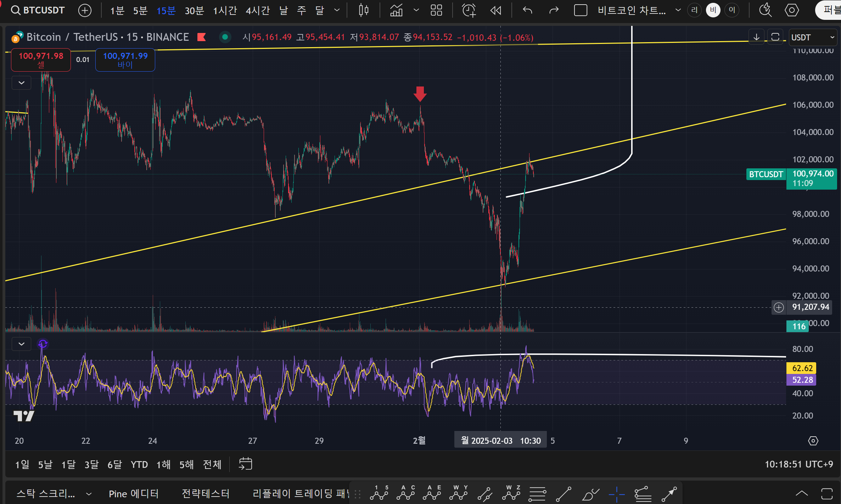Open chart settings hexagon icon
The height and width of the screenshot is (504, 841).
point(792,10)
